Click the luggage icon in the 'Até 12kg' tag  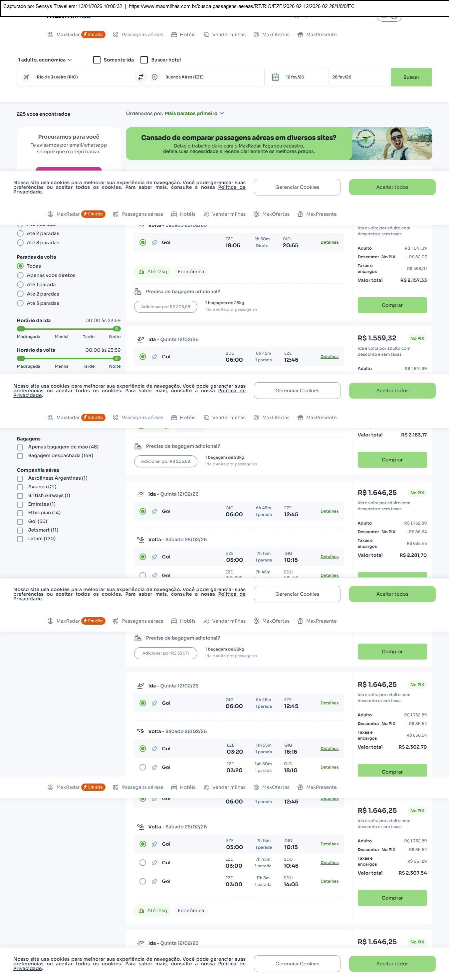pyautogui.click(x=141, y=272)
